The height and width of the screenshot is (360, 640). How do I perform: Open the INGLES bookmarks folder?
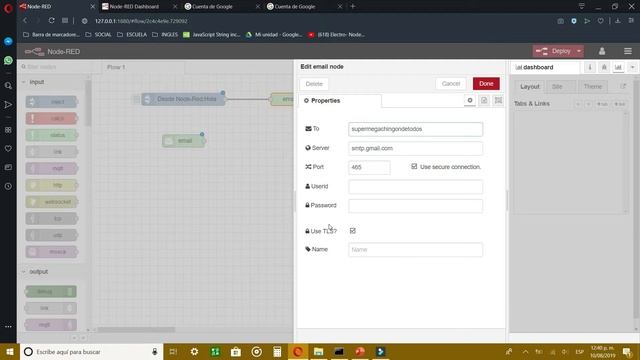165,35
